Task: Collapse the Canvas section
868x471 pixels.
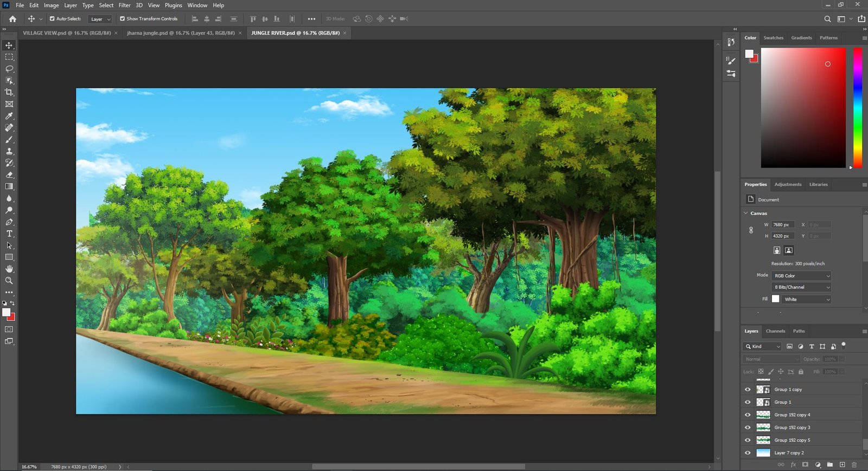Action: point(746,214)
